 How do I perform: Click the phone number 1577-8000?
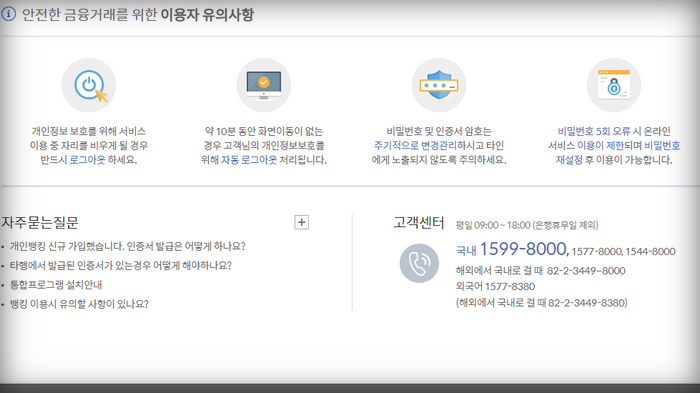coord(596,251)
